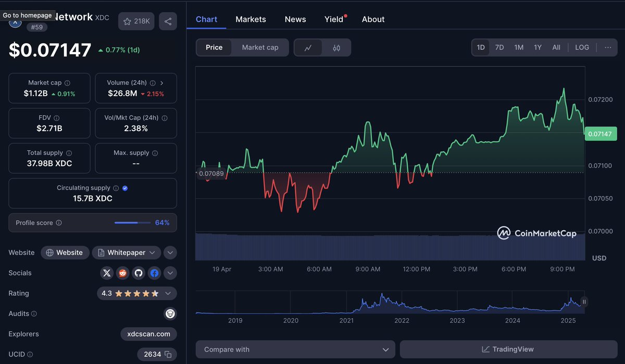625x364 pixels.
Task: Open the Whitepaper dropdown
Action: (x=127, y=253)
